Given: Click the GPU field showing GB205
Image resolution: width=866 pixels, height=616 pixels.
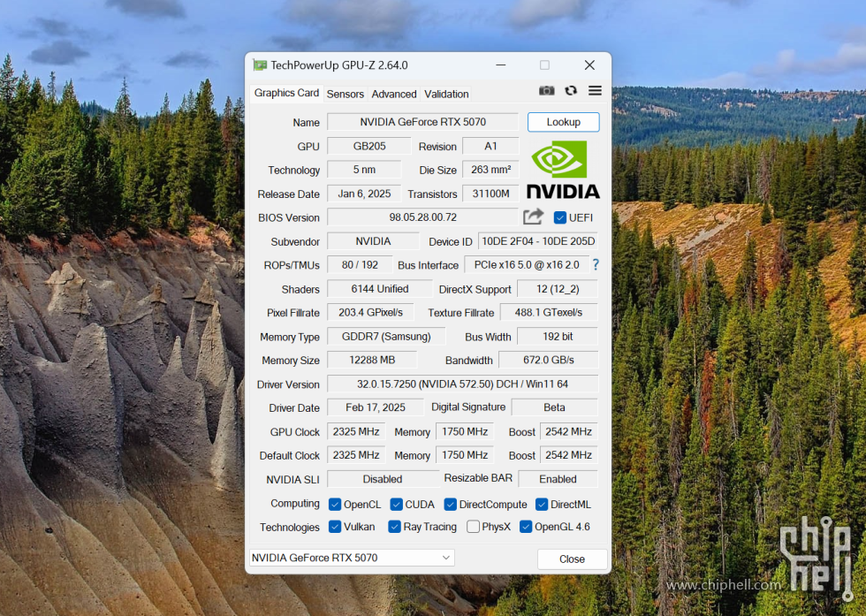Looking at the screenshot, I should click(369, 147).
